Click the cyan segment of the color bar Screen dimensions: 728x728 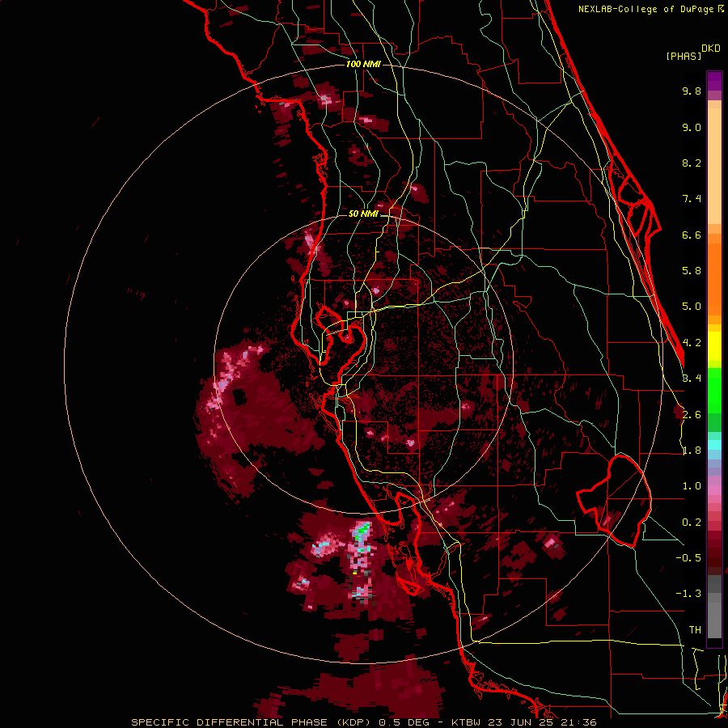pos(714,444)
